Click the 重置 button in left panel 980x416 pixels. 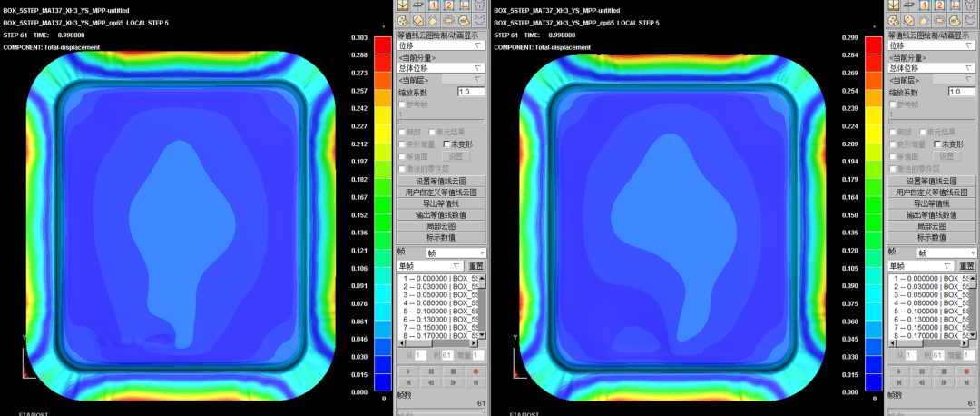pos(476,266)
